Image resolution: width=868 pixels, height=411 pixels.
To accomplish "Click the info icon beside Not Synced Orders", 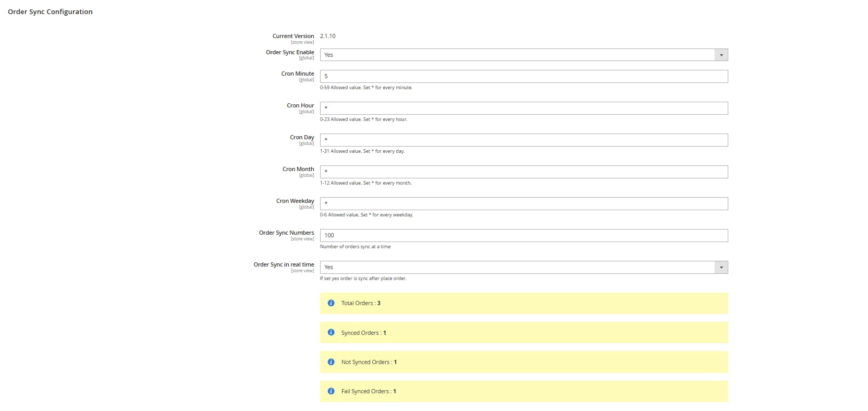I will click(x=331, y=362).
